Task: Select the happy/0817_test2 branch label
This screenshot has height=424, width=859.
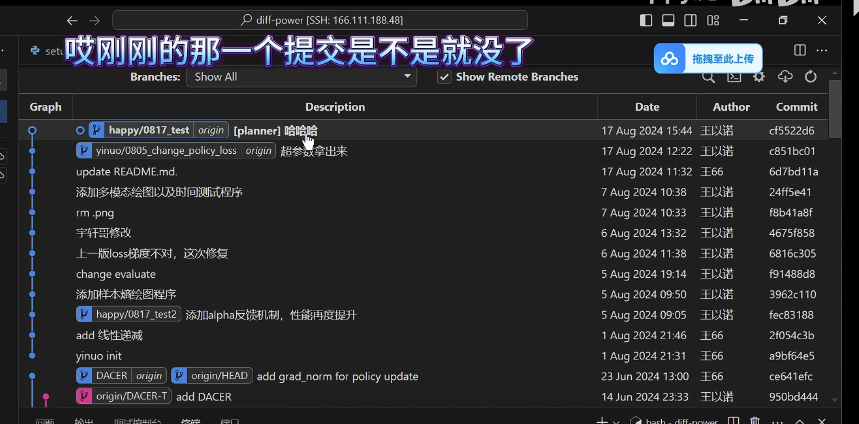Action: pos(136,314)
